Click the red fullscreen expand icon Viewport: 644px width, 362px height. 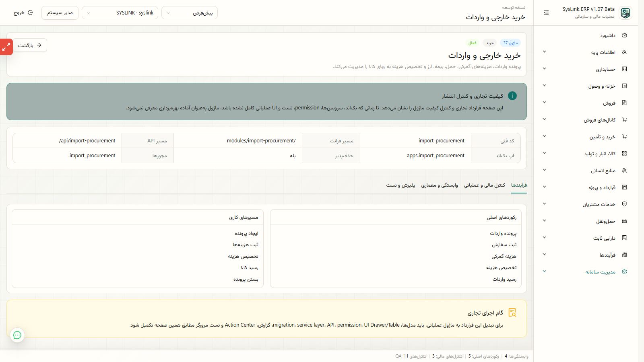click(6, 47)
